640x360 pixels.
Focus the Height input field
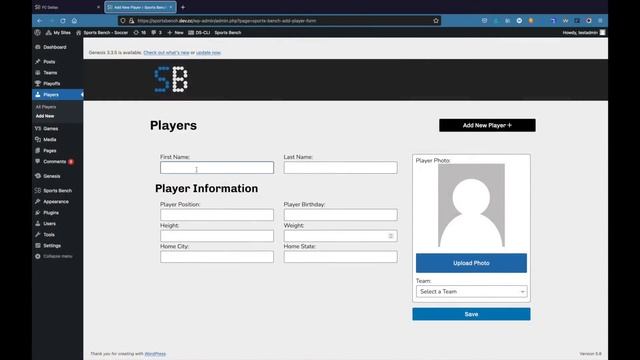[217, 236]
